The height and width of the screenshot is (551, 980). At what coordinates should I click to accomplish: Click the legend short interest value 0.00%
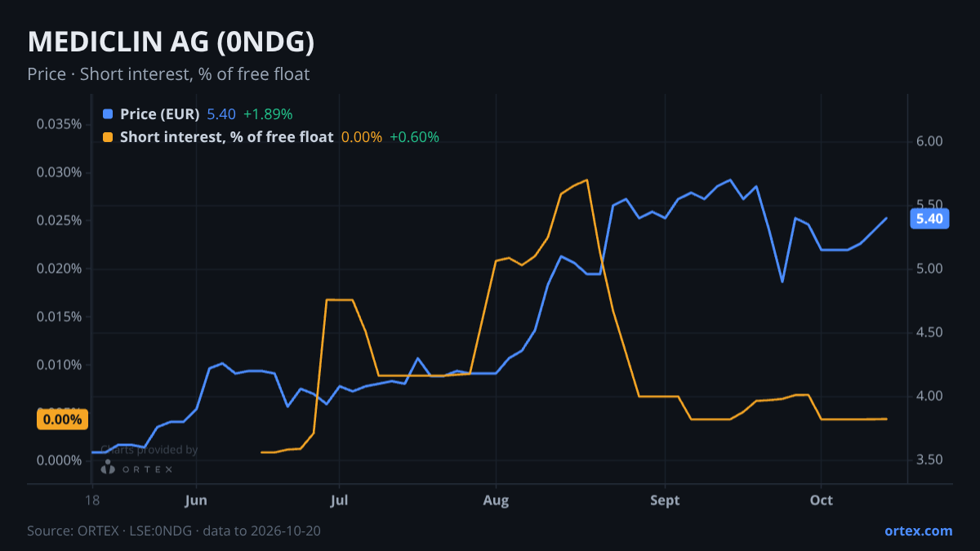(x=362, y=137)
